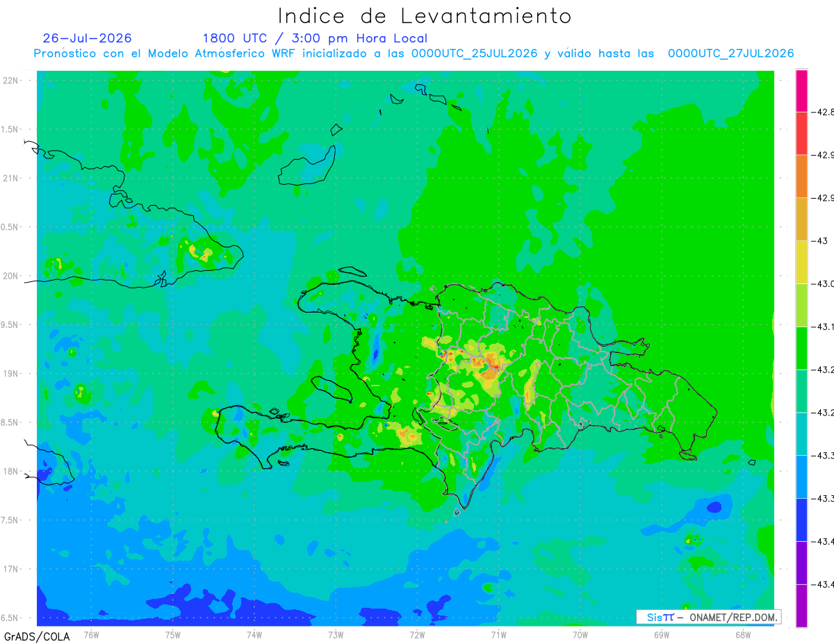Click the 1.5N latitude tick label

10,129
